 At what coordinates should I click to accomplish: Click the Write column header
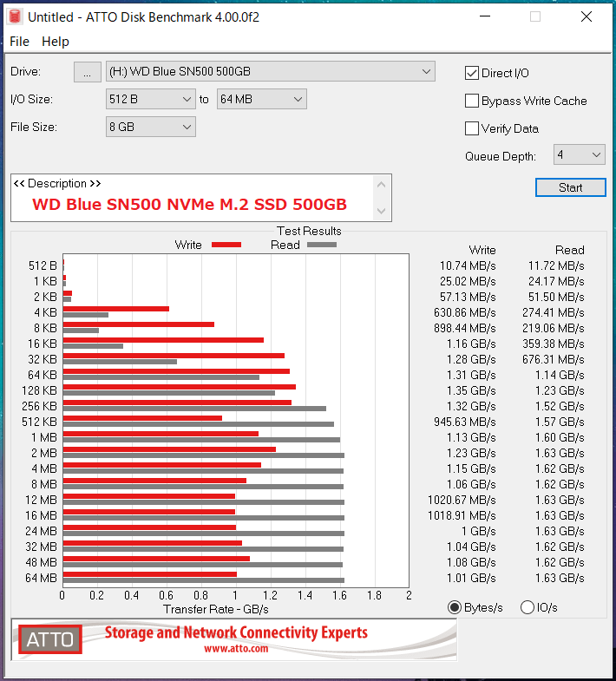[482, 250]
